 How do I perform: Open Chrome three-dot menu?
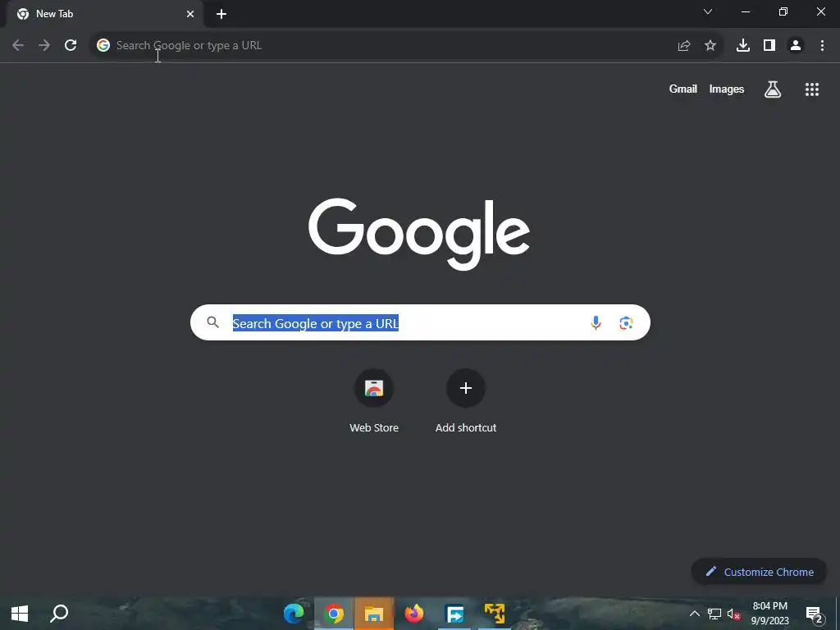point(822,46)
